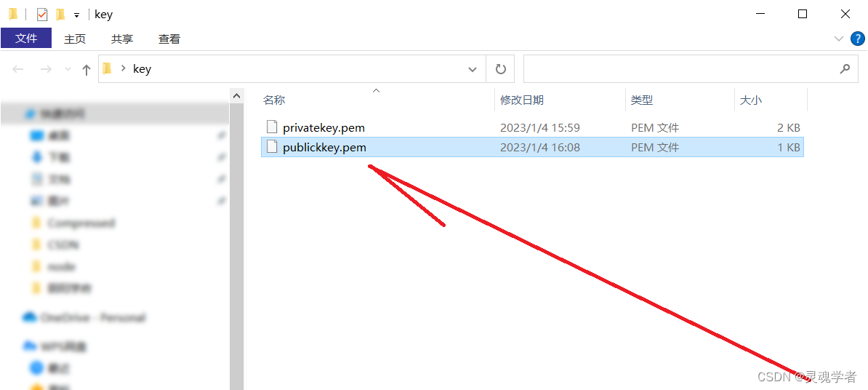Click the new folder icon in quick access toolbar
Screen dimensions: 868x390
[60, 15]
